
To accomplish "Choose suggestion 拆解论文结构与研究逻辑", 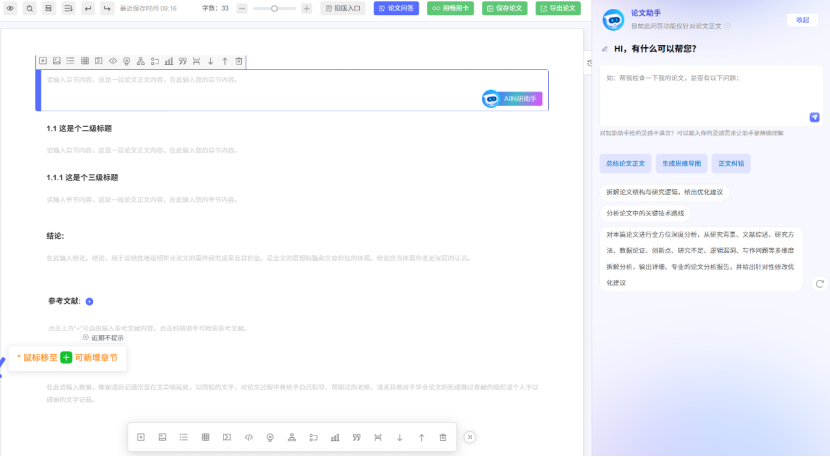I will (x=664, y=192).
